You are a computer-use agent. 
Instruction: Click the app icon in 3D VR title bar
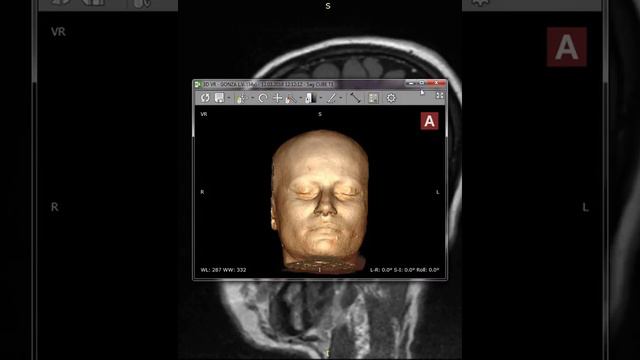(198, 84)
